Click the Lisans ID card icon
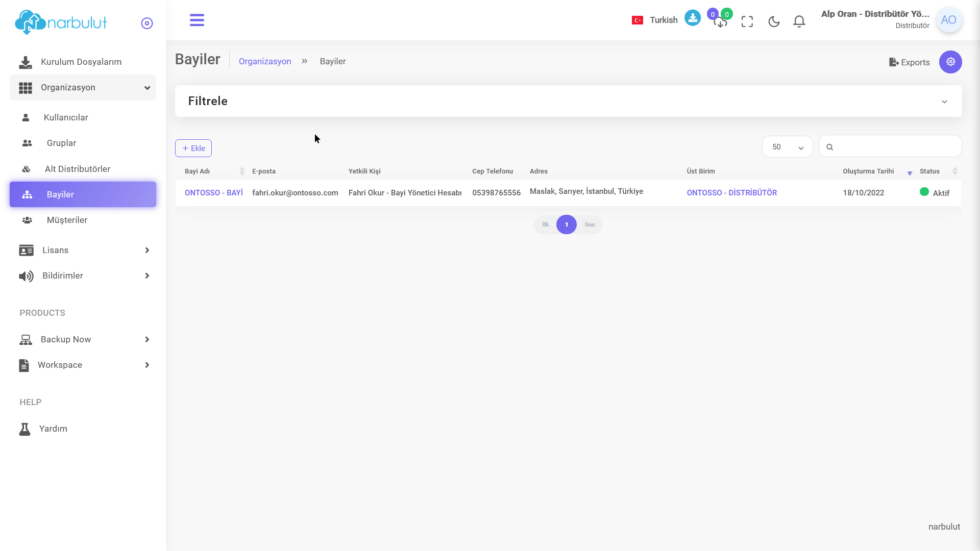 (26, 251)
